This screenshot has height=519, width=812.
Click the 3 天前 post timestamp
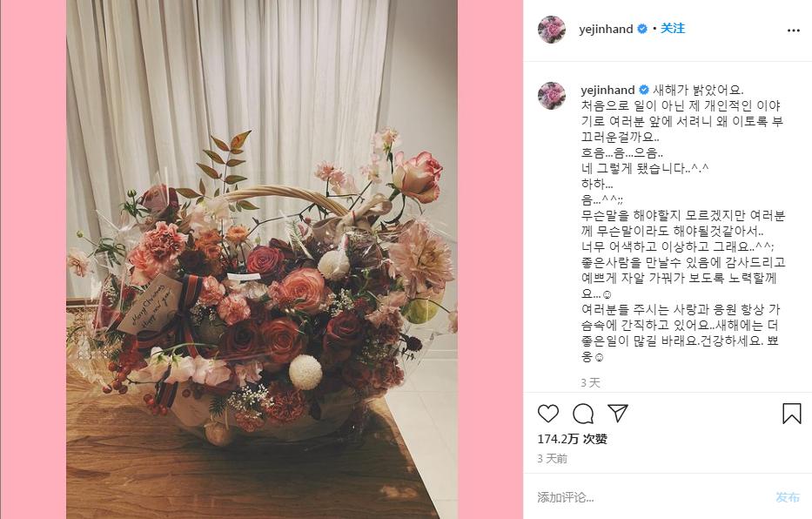coord(552,459)
